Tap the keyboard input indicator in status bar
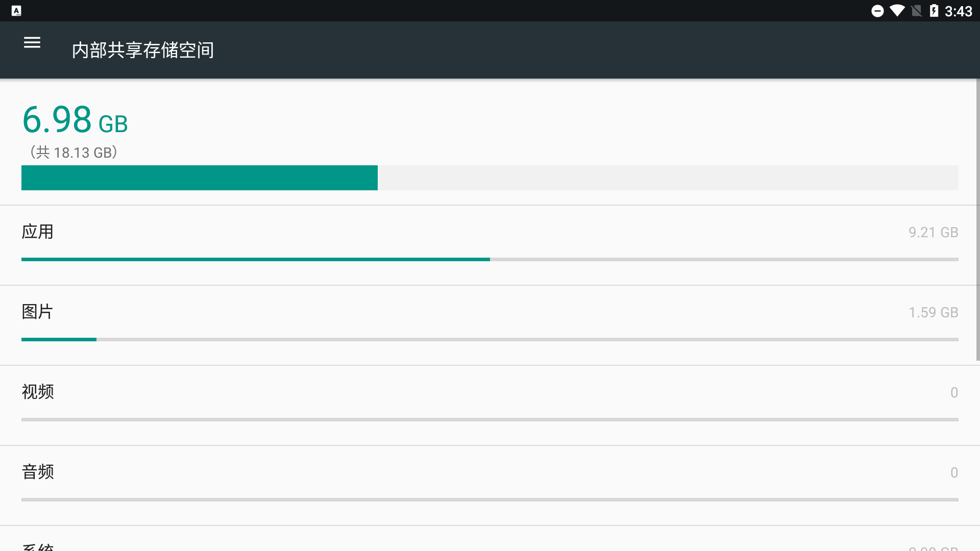Viewport: 980px width, 551px height. click(16, 11)
